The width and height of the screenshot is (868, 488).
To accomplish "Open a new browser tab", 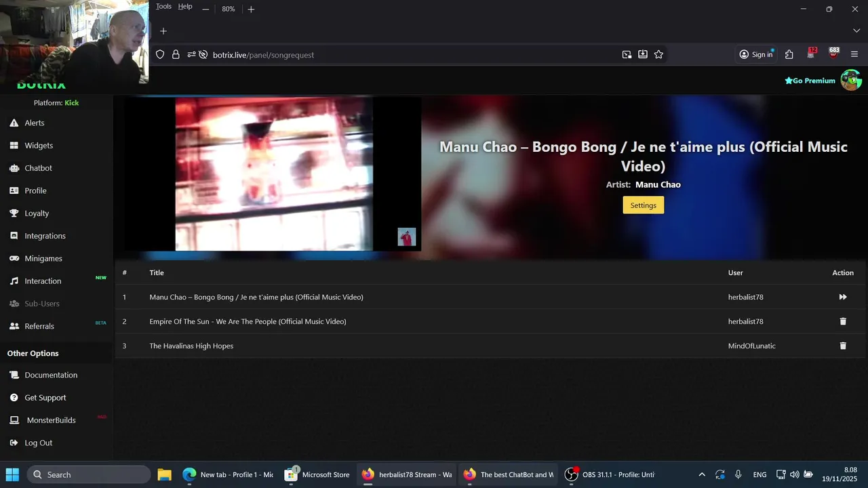I will click(163, 31).
